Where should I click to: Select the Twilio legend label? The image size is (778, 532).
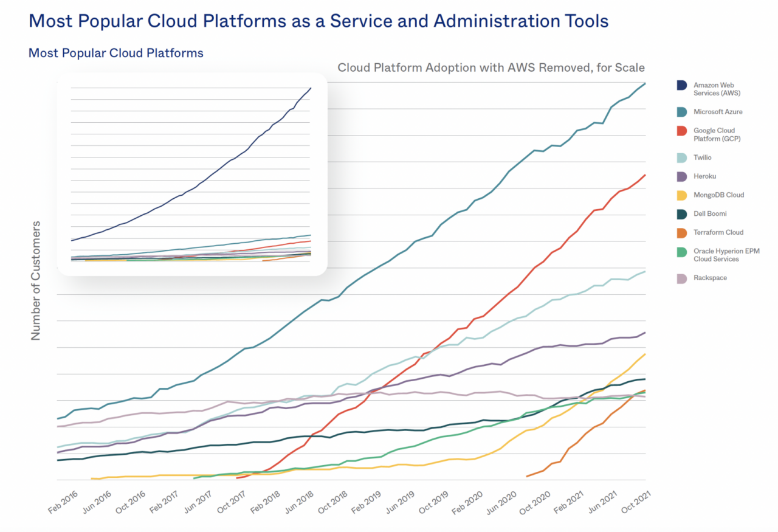(702, 157)
